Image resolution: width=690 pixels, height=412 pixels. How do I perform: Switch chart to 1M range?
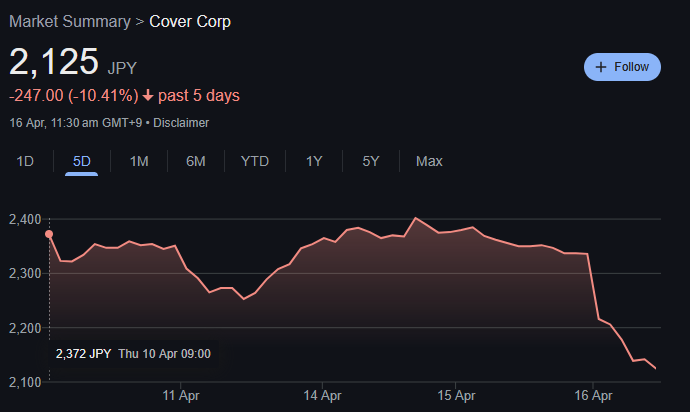tap(139, 161)
